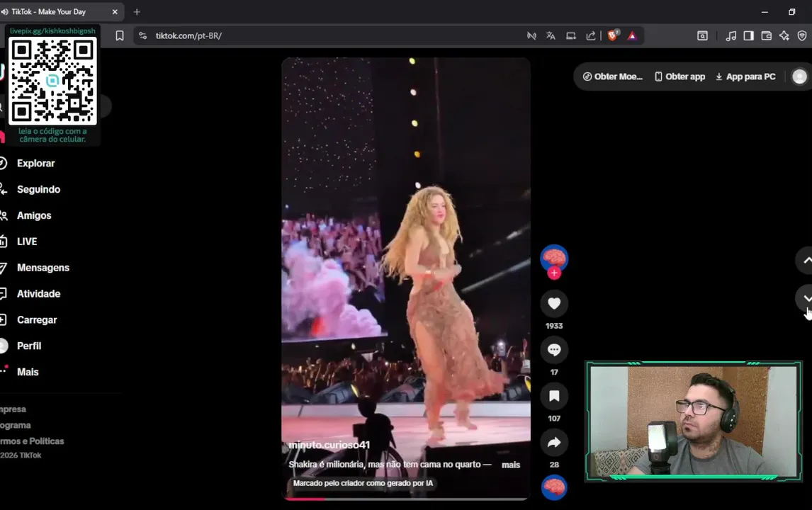The width and height of the screenshot is (812, 510).
Task: Go to previous video with up arrow
Action: pos(806,261)
